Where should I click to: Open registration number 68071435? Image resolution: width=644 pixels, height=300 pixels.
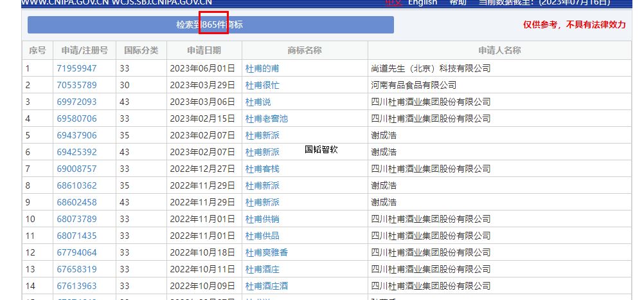76,236
